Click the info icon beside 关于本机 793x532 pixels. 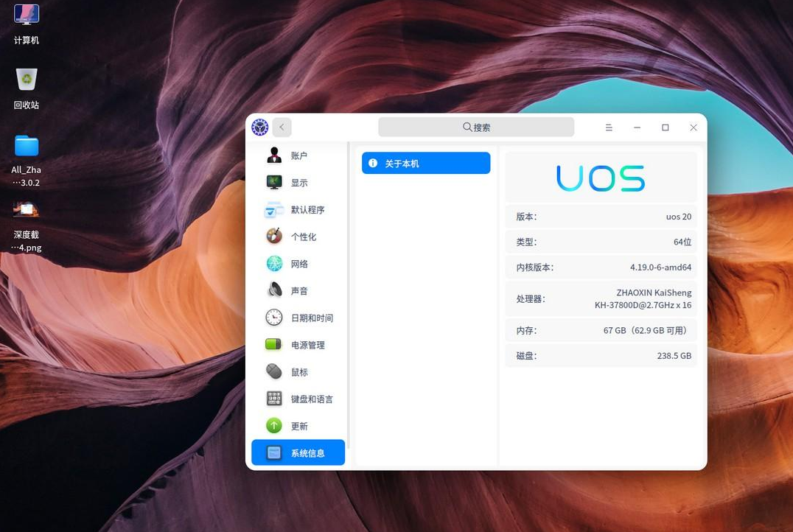coord(373,163)
